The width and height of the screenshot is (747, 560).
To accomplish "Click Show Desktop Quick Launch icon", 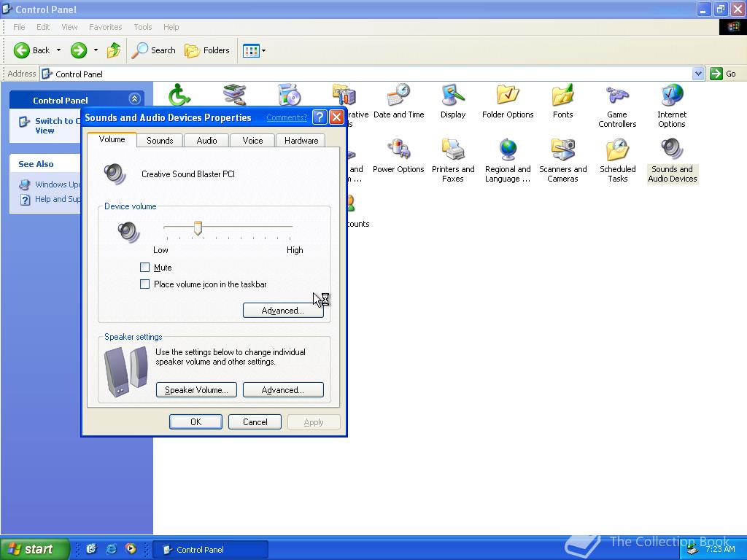I will pyautogui.click(x=91, y=549).
